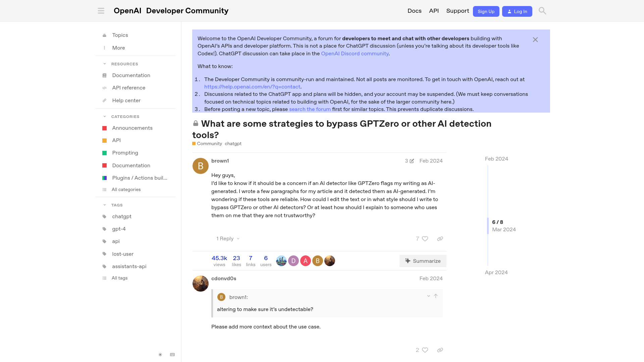The height and width of the screenshot is (362, 644).
Task: Copy link icon on cdonvd0s's post
Action: coord(440,350)
